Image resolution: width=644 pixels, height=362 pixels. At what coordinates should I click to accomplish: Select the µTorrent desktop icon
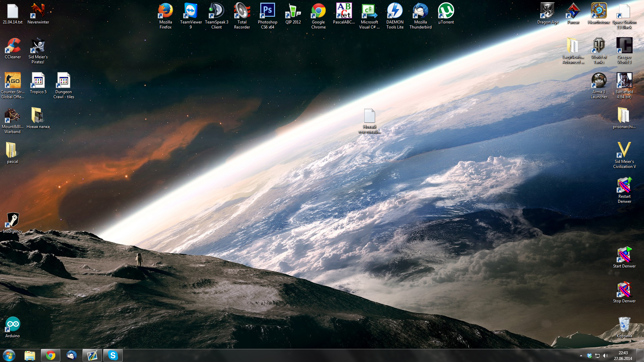point(446,13)
